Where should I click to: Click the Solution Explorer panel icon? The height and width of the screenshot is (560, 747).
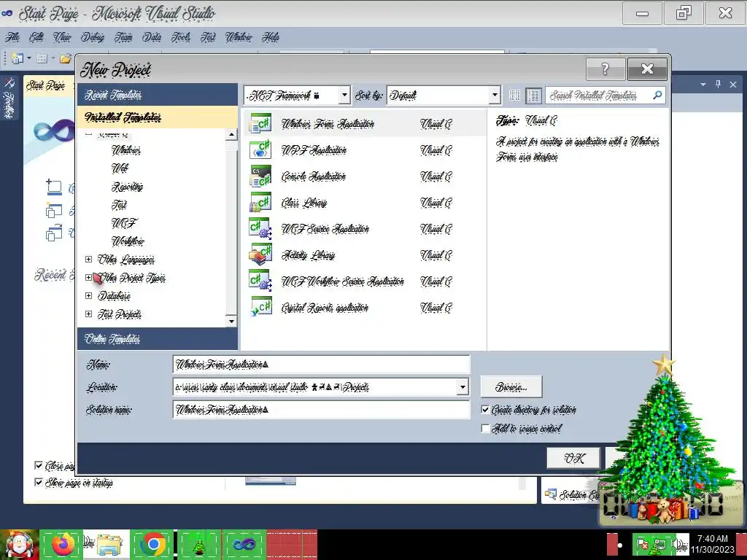[551, 495]
